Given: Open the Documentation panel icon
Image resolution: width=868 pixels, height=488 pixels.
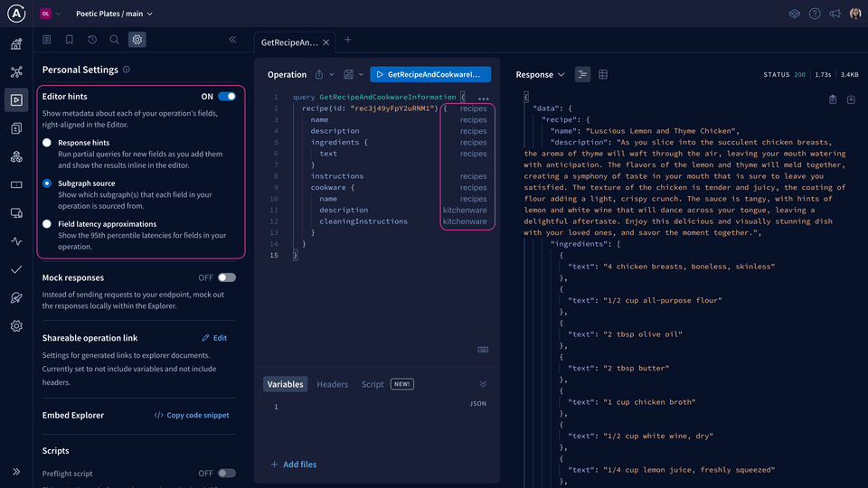Looking at the screenshot, I should click(x=47, y=39).
